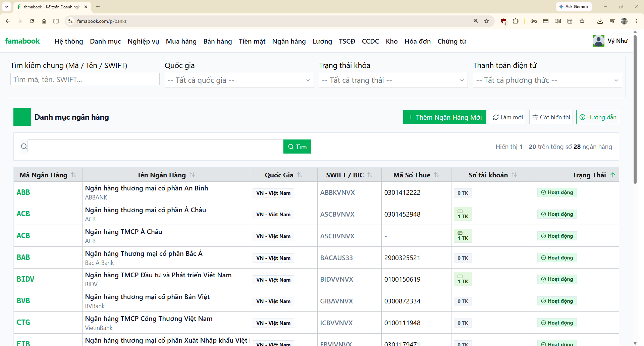
Task: Open browser zoom magnifier in address bar
Action: 476,21
